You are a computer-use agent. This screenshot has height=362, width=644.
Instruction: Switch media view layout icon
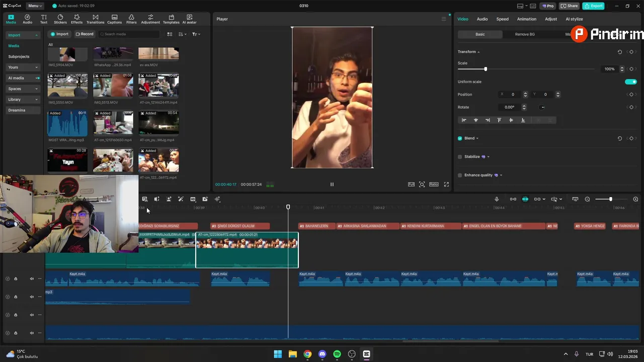170,34
